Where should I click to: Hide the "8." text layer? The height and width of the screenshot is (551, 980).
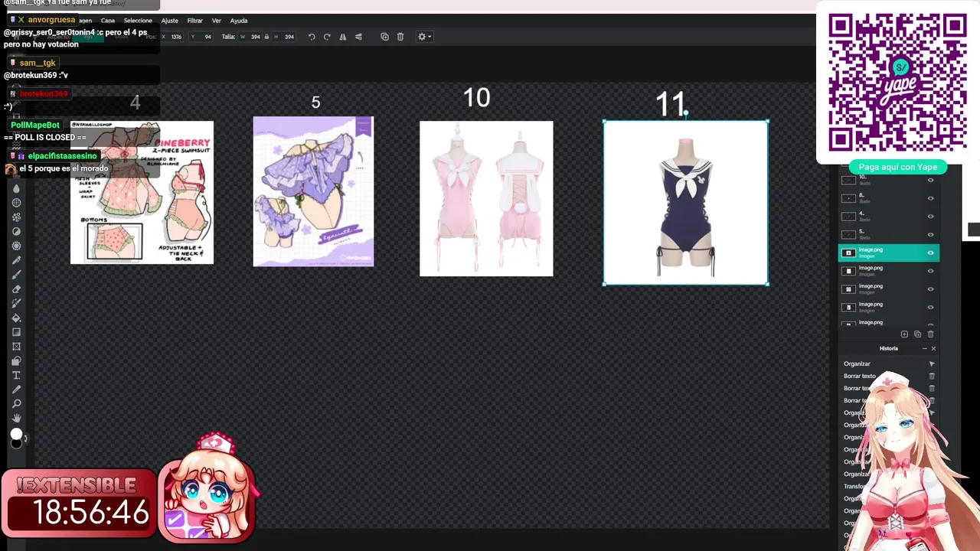pos(931,198)
